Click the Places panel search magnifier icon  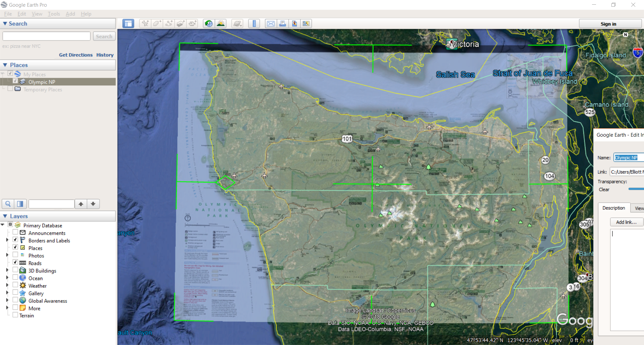coord(8,204)
